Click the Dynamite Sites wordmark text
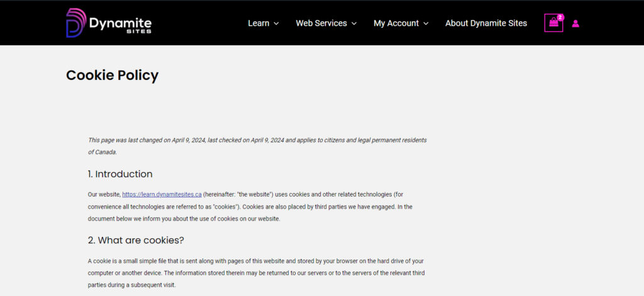644x296 pixels. click(120, 24)
